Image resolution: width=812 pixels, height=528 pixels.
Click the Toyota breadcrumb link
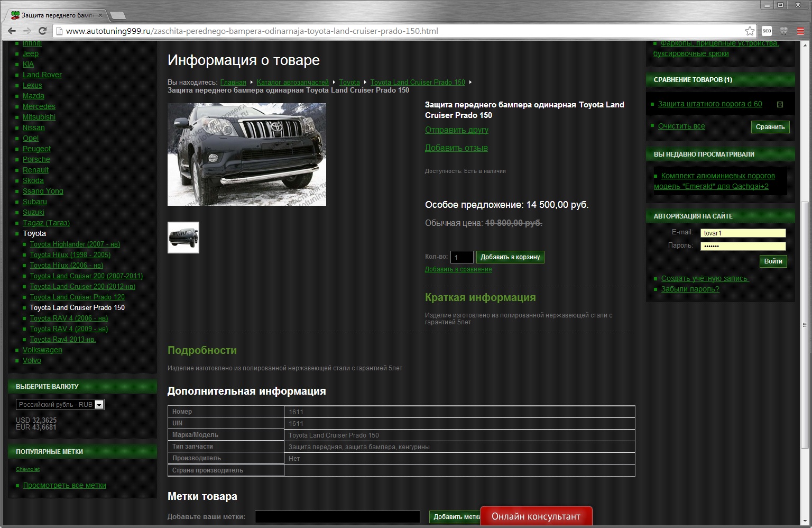click(349, 82)
